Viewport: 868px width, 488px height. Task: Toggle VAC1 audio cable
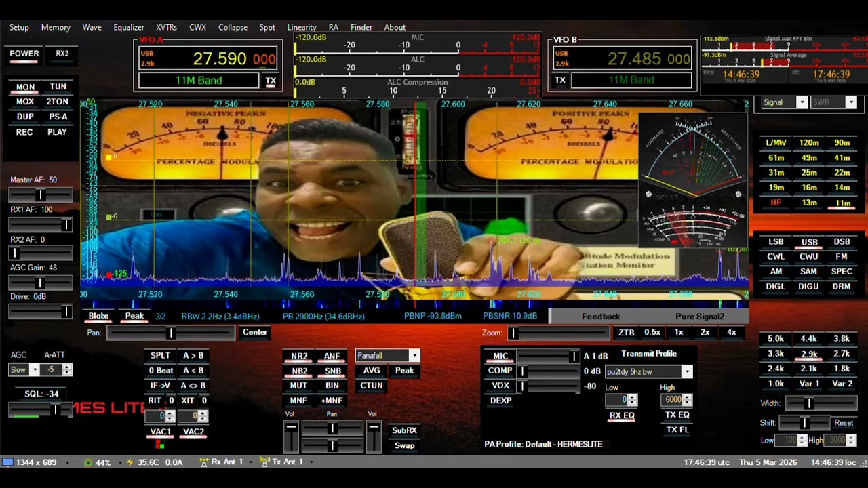(x=161, y=432)
